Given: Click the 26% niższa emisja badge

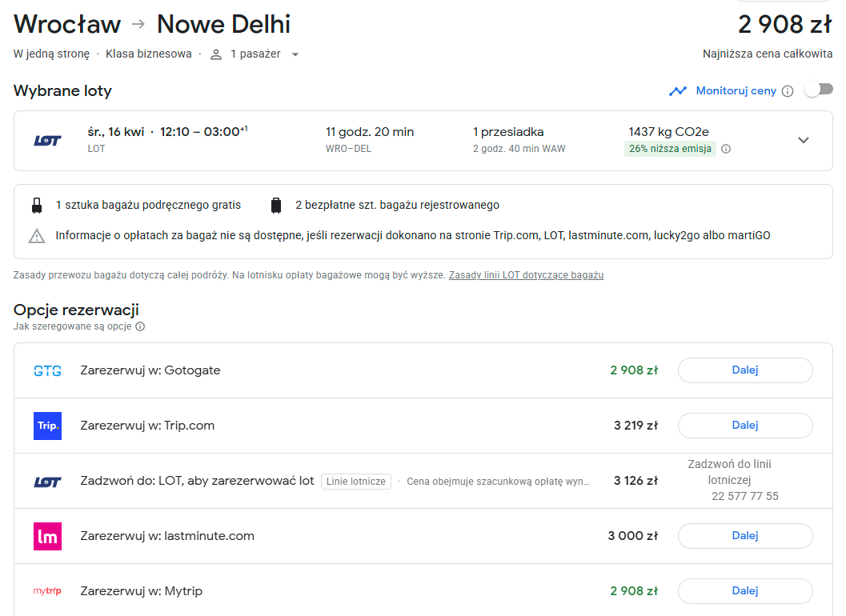Looking at the screenshot, I should 670,149.
